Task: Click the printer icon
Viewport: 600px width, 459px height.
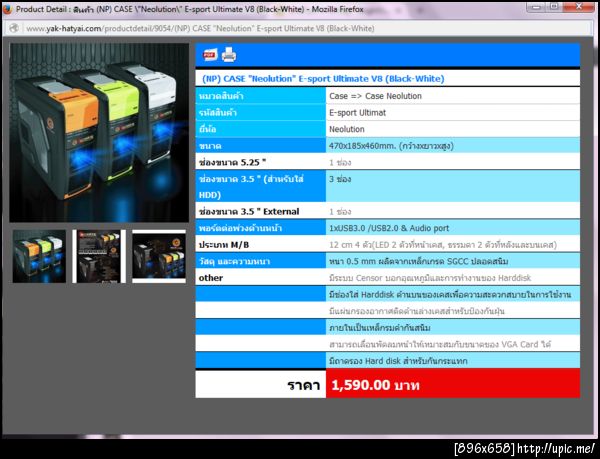Action: tap(229, 55)
